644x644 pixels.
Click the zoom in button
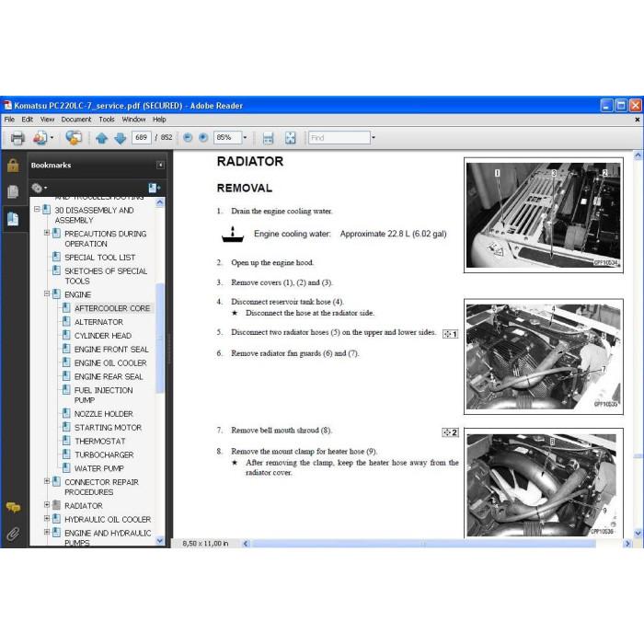point(203,138)
